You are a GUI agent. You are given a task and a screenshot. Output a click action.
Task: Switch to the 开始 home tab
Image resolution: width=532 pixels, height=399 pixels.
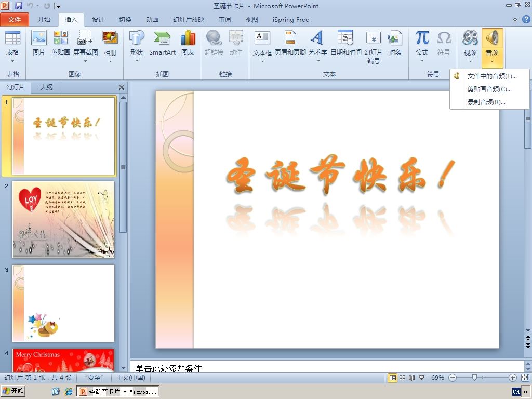click(44, 20)
